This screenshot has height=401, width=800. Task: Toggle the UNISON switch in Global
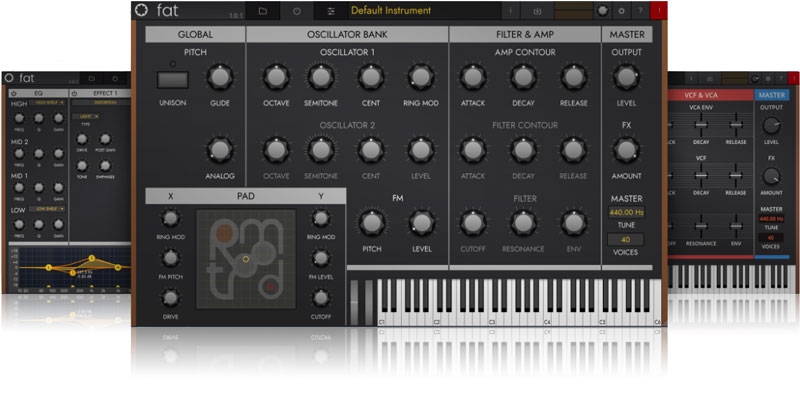tap(170, 80)
